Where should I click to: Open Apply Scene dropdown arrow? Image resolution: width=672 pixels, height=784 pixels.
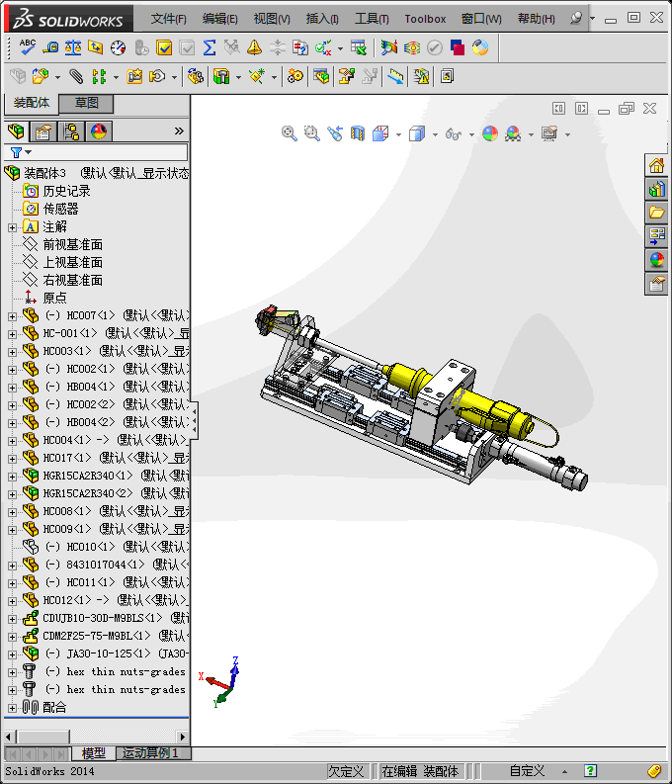pyautogui.click(x=531, y=134)
